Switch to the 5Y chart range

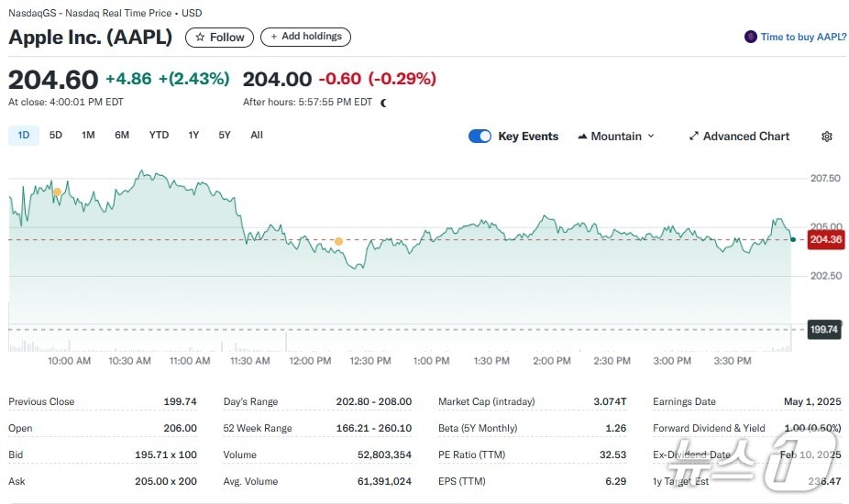point(225,136)
